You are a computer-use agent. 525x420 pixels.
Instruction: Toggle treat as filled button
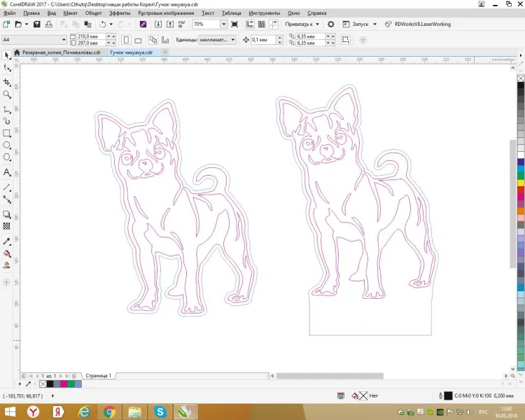coord(346,40)
